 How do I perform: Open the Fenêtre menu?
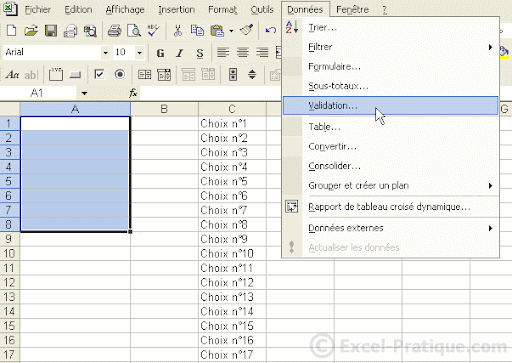pos(353,10)
